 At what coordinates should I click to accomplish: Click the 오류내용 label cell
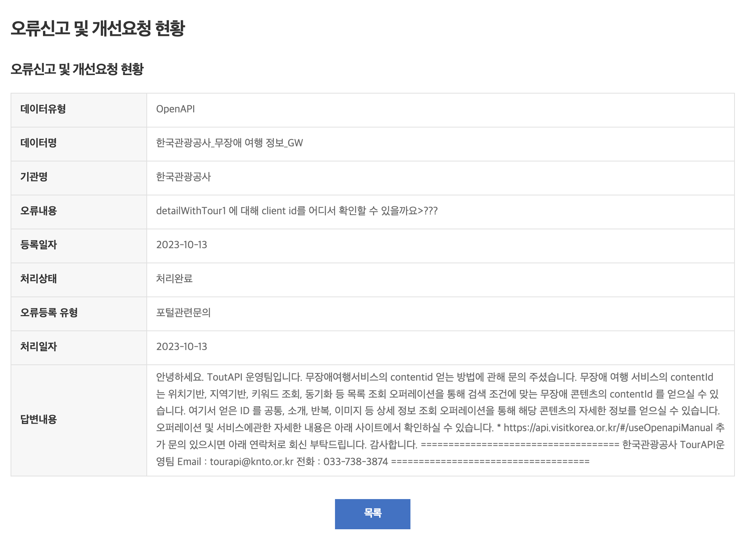pos(79,212)
